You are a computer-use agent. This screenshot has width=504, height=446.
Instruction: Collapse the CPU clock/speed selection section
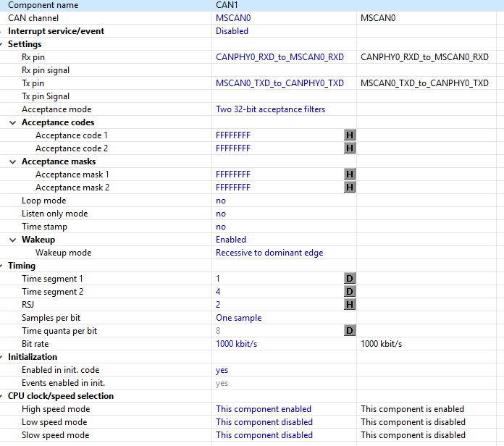(x=1, y=396)
